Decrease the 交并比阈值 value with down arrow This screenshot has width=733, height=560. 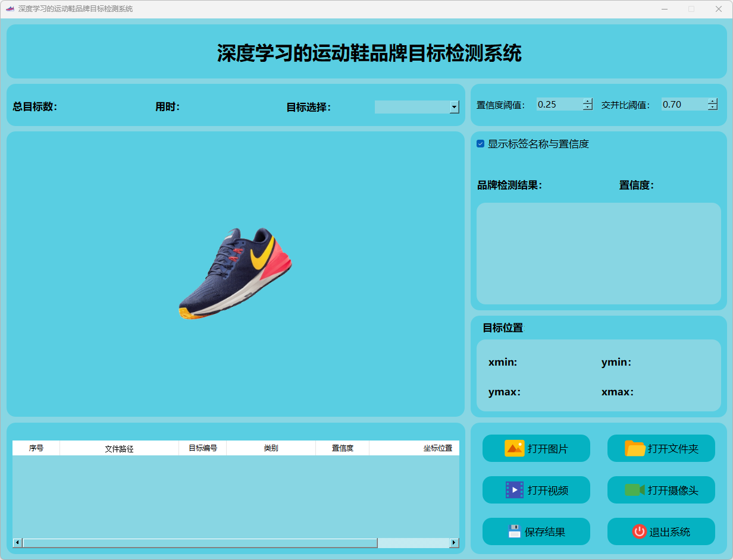click(x=713, y=108)
